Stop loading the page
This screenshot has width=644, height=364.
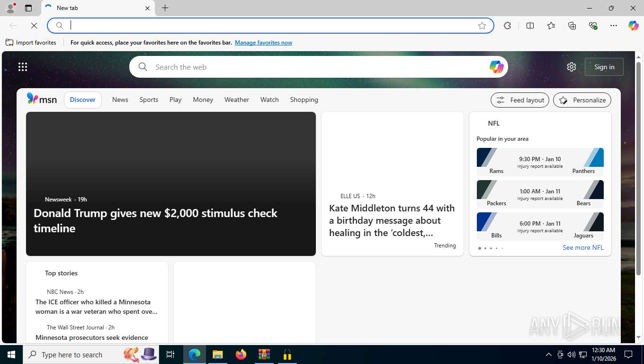(34, 26)
